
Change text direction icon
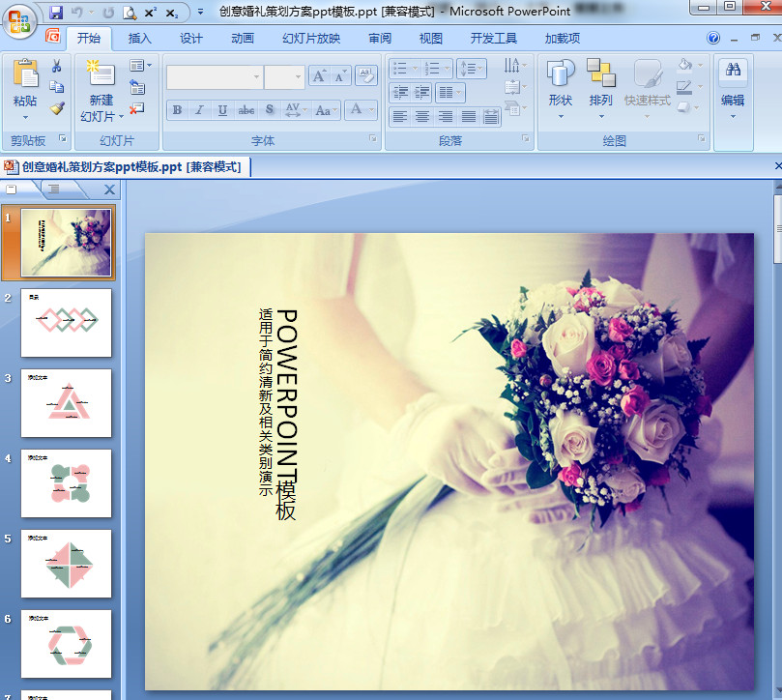click(515, 66)
